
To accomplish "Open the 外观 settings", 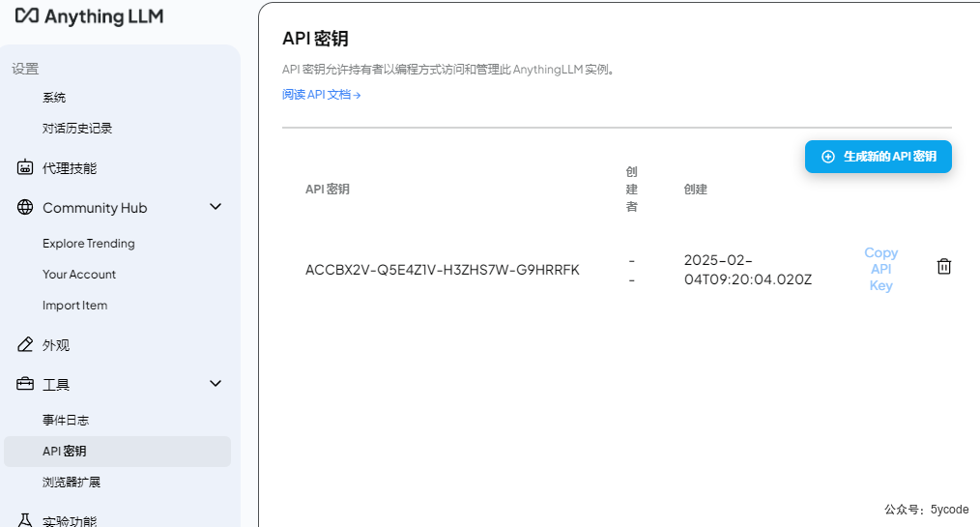I will coord(56,345).
